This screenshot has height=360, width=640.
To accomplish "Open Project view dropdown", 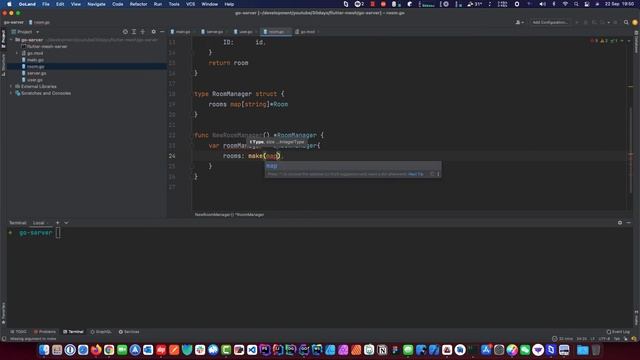I will [26, 32].
